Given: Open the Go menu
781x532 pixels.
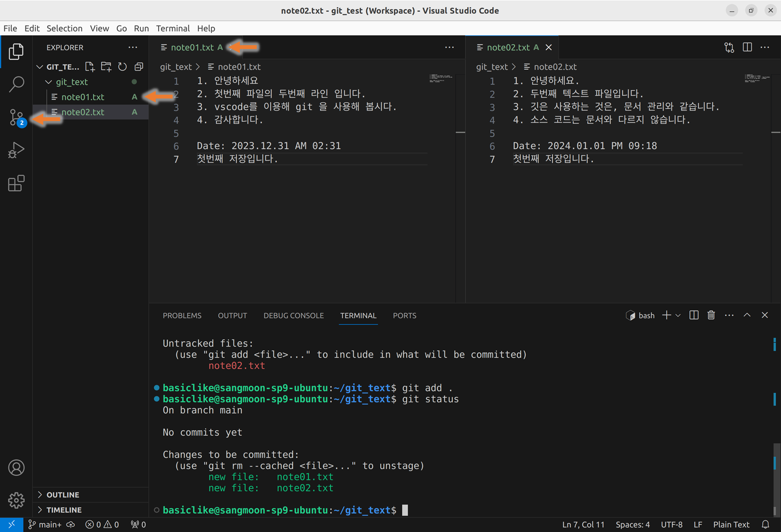Looking at the screenshot, I should [122, 28].
